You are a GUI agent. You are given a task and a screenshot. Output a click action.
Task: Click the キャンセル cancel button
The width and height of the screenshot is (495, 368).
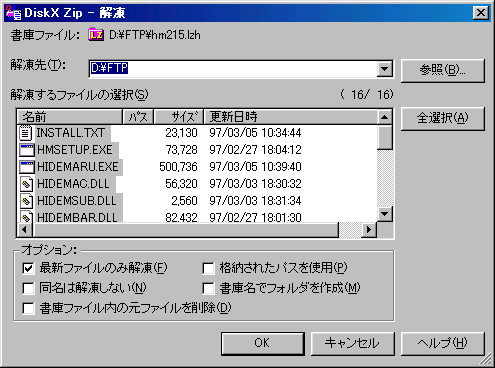(x=352, y=343)
